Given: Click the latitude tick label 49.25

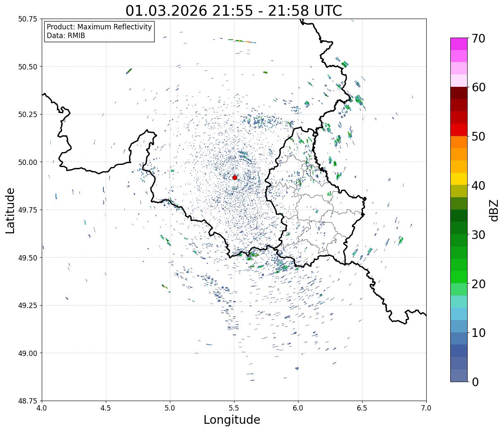Looking at the screenshot, I should click(x=27, y=306).
